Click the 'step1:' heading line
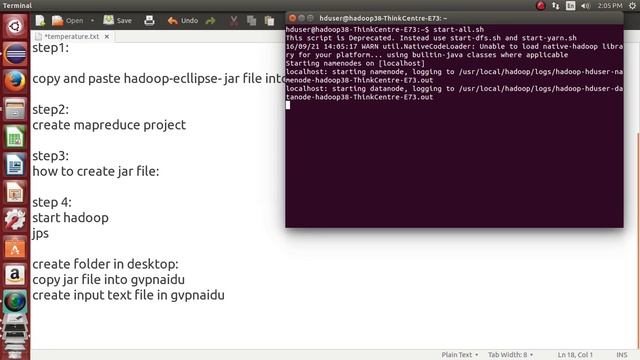Screen dimensions: 640x360 pyautogui.click(x=51, y=48)
